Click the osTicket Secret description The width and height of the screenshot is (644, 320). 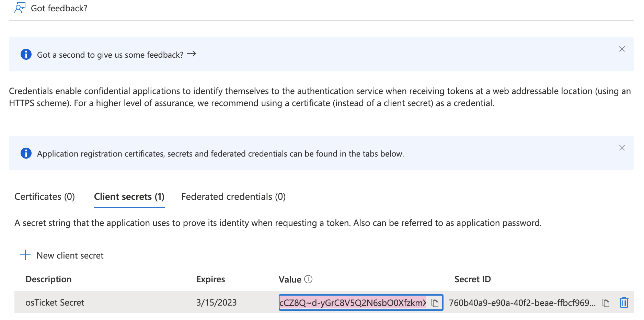click(x=55, y=302)
